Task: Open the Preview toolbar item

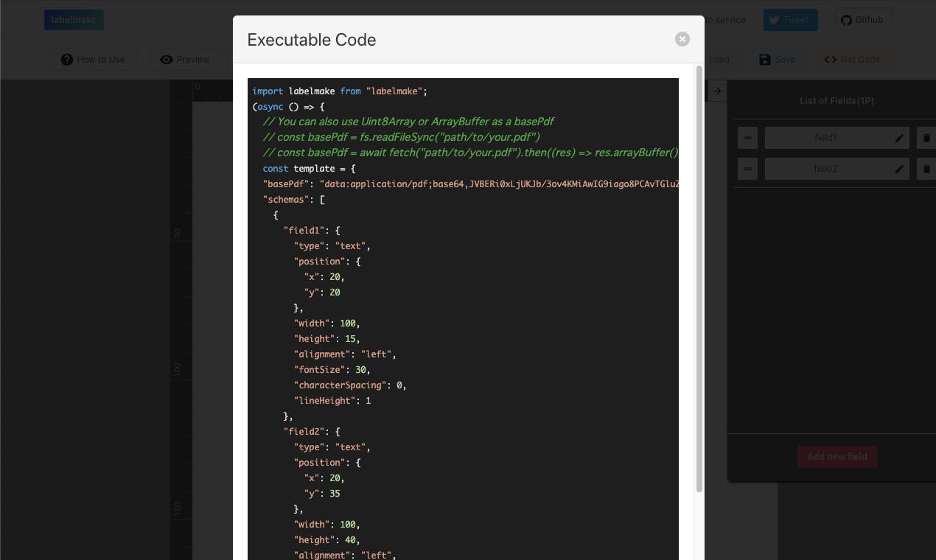Action: pos(184,60)
